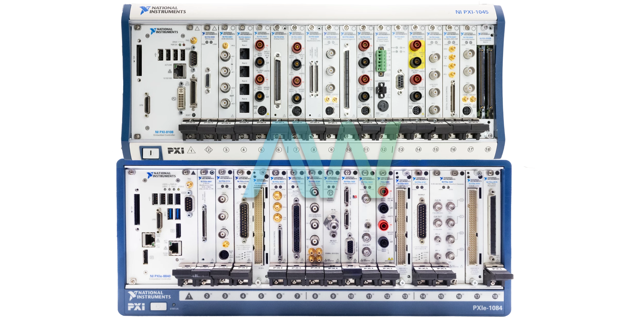Click the slot 18 number on the PXI-1045
The image size is (644, 319).
[x=488, y=149]
